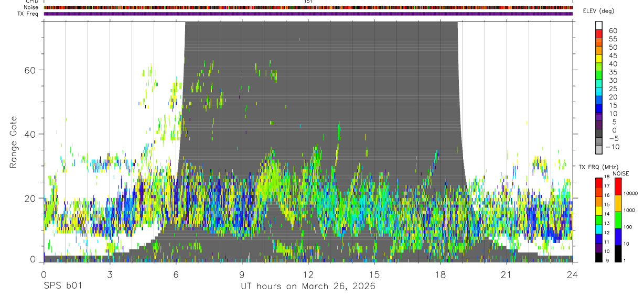Click the ELEV legend value −5
644x297 pixels.
tap(613, 138)
